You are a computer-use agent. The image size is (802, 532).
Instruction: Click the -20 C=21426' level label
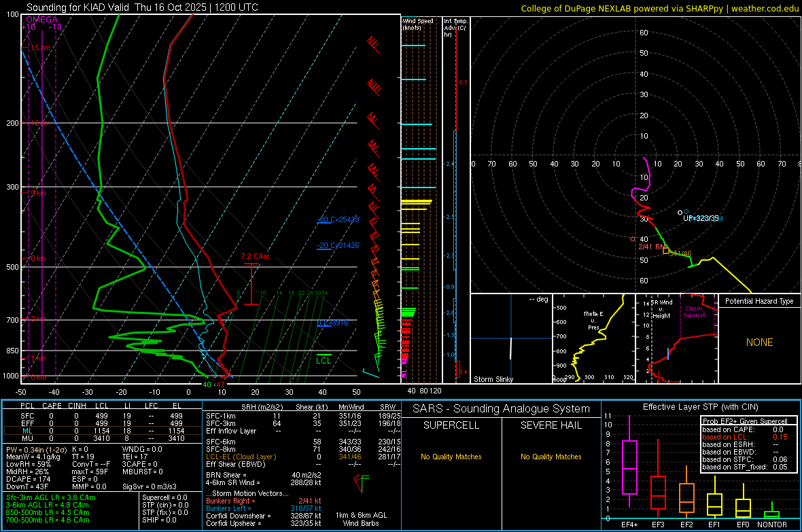[338, 245]
